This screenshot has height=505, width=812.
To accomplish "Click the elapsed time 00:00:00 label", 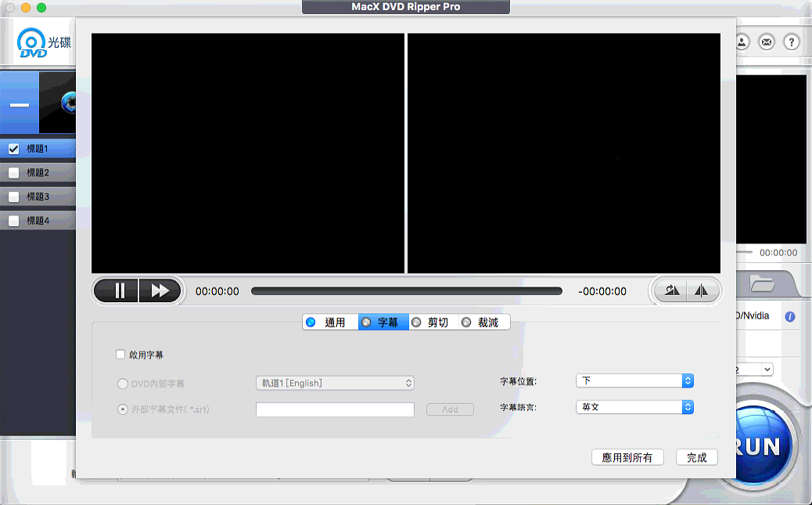I will [x=217, y=291].
